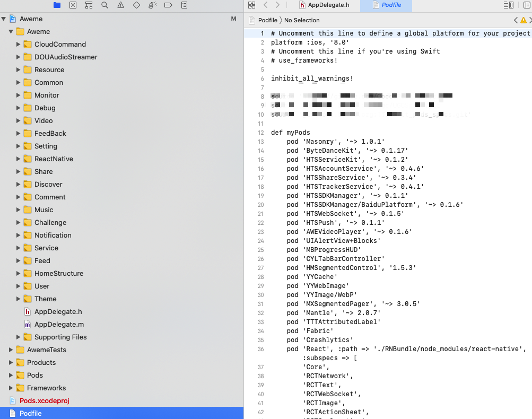Show the Breakpoint navigator
Viewport: 532px width, 419px height.
pyautogui.click(x=168, y=5)
